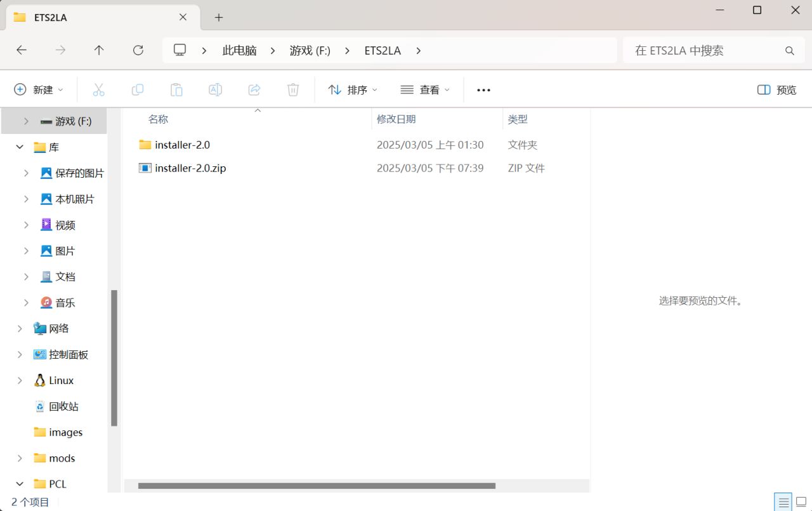
Task: Select the installer-2.0.zip file name
Action: [190, 168]
